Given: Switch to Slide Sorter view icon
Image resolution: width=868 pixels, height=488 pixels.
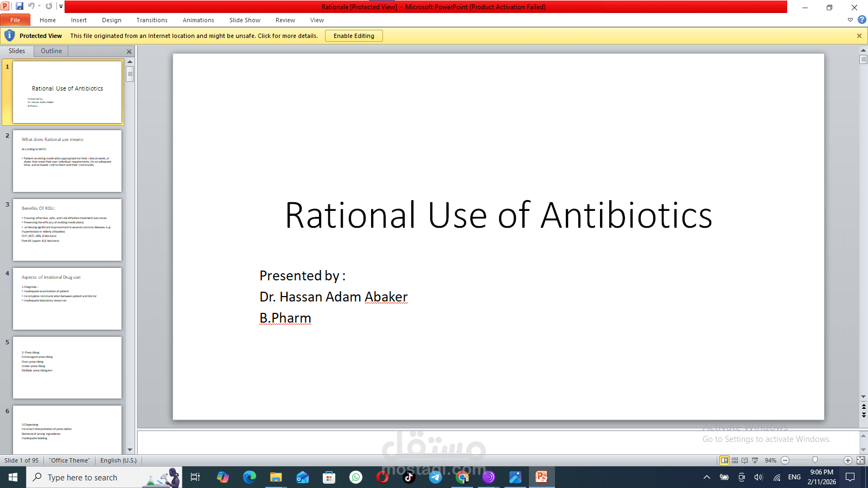Looking at the screenshot, I should tap(735, 460).
